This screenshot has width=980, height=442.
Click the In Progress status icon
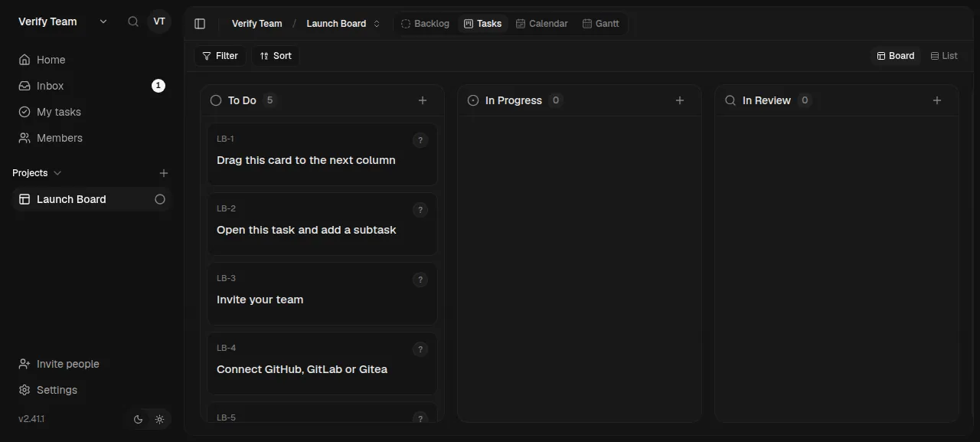coord(473,100)
